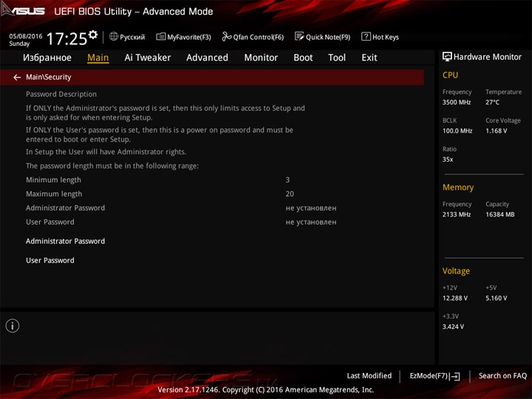The height and width of the screenshot is (399, 532).
Task: Click the Hardware Monitor screen icon
Action: [x=447, y=57]
